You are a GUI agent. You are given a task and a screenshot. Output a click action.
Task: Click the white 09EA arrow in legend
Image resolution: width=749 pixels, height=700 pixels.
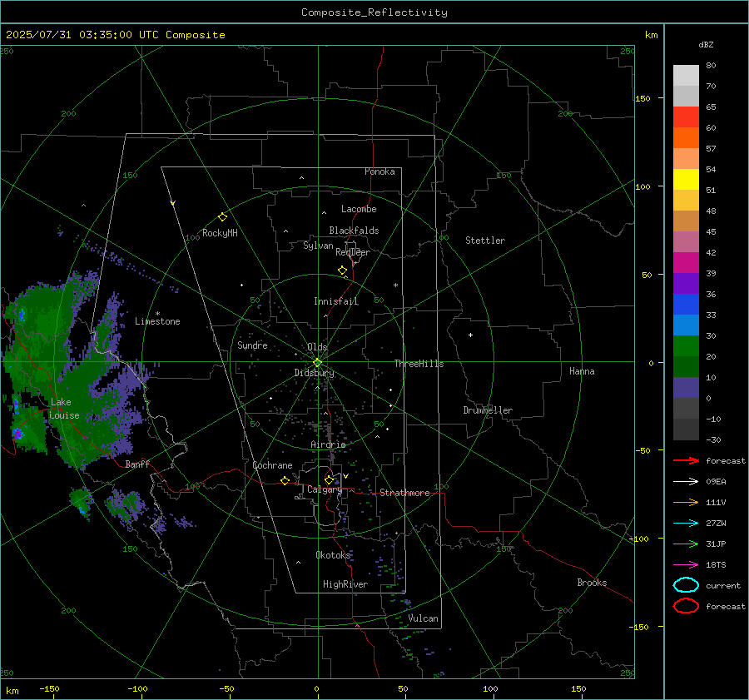coord(686,482)
